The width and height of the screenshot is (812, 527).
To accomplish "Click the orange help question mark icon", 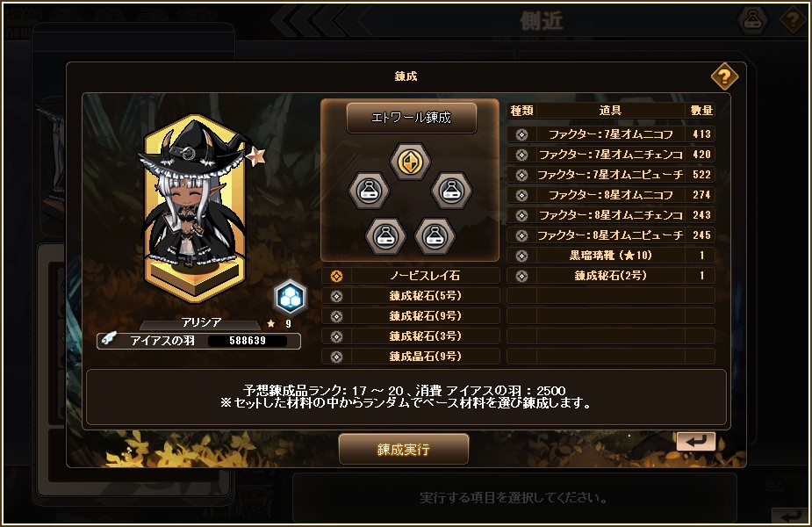I will click(724, 76).
